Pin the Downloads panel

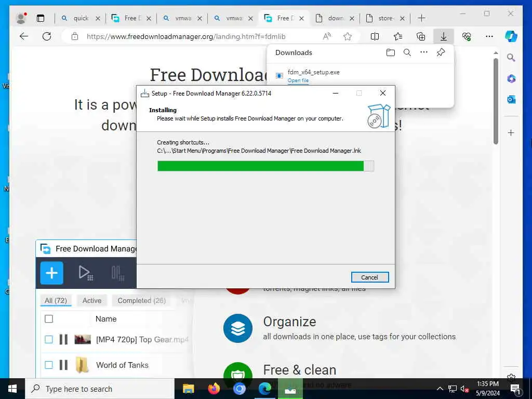[441, 52]
